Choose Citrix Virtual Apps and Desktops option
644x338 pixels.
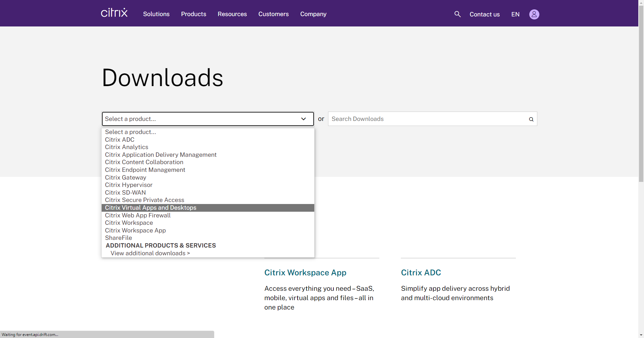pyautogui.click(x=151, y=208)
